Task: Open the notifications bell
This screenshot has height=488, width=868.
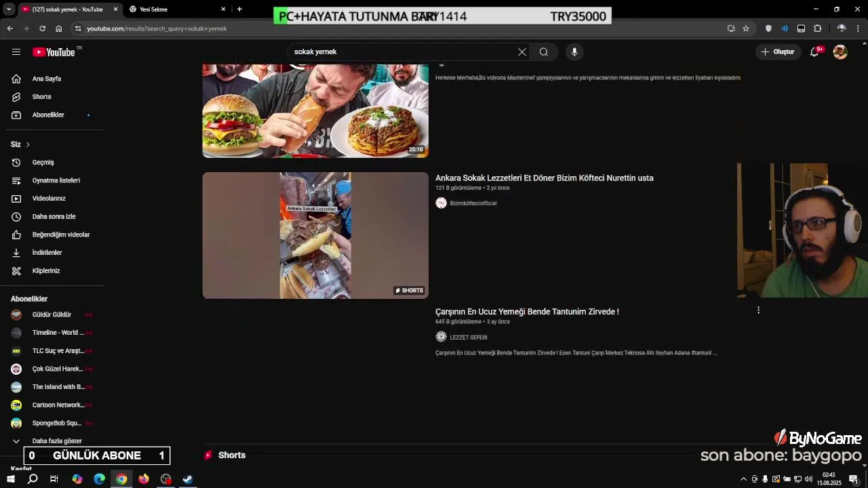Action: point(814,52)
